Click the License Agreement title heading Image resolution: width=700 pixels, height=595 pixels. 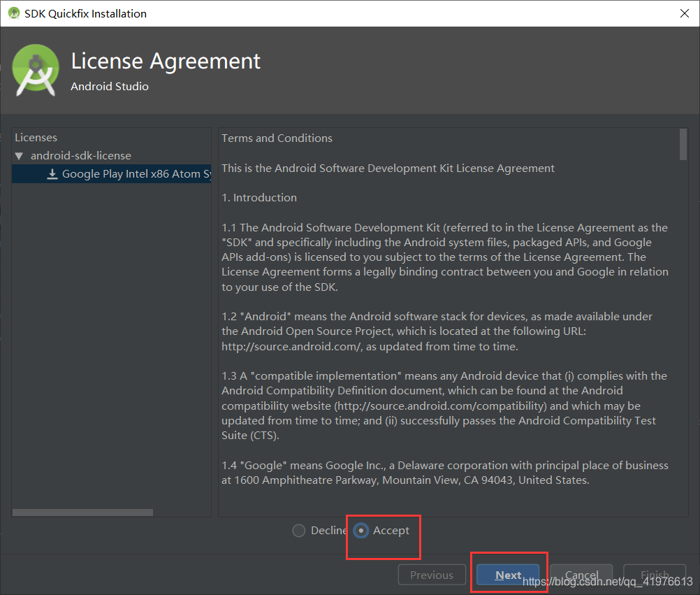pos(166,62)
